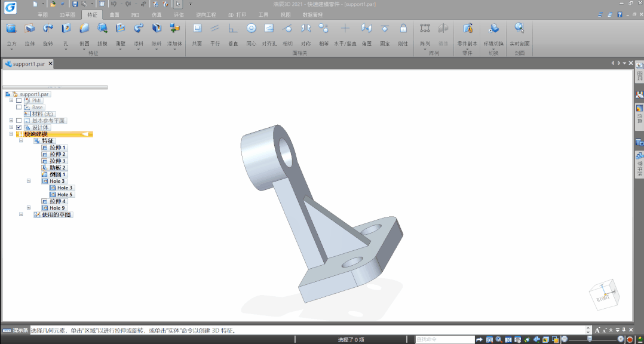Screen dimensions: 644x344
Task: Select the 拉伸 4 feature in tree
Action: [x=54, y=201]
